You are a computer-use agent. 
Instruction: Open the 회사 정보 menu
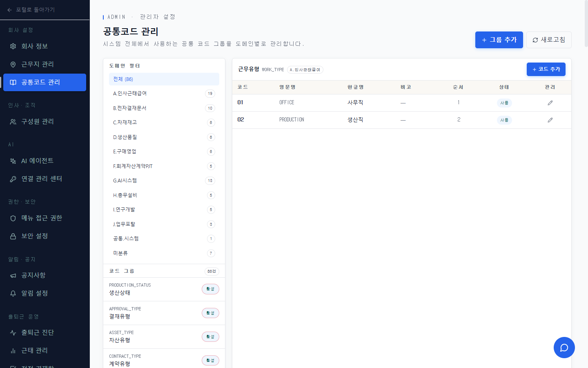45,46
